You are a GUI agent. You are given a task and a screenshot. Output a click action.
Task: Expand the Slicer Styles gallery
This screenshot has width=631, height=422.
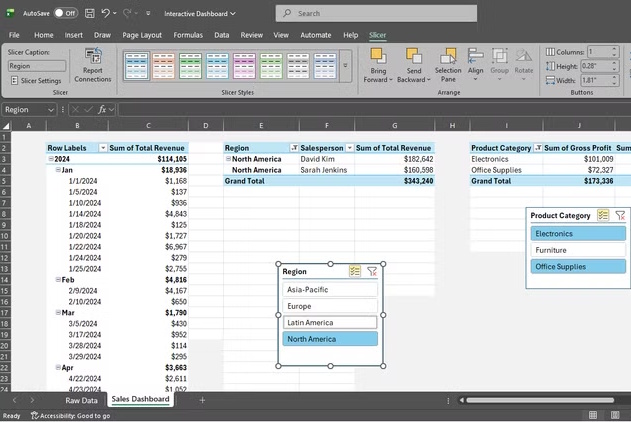tap(345, 66)
